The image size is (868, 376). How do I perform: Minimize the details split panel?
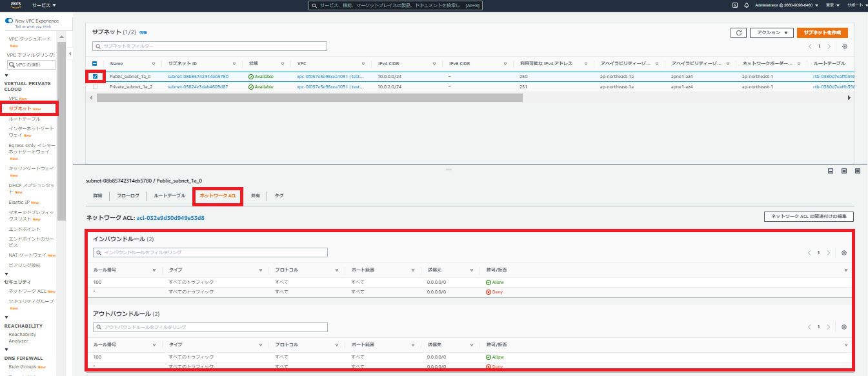pyautogui.click(x=831, y=171)
